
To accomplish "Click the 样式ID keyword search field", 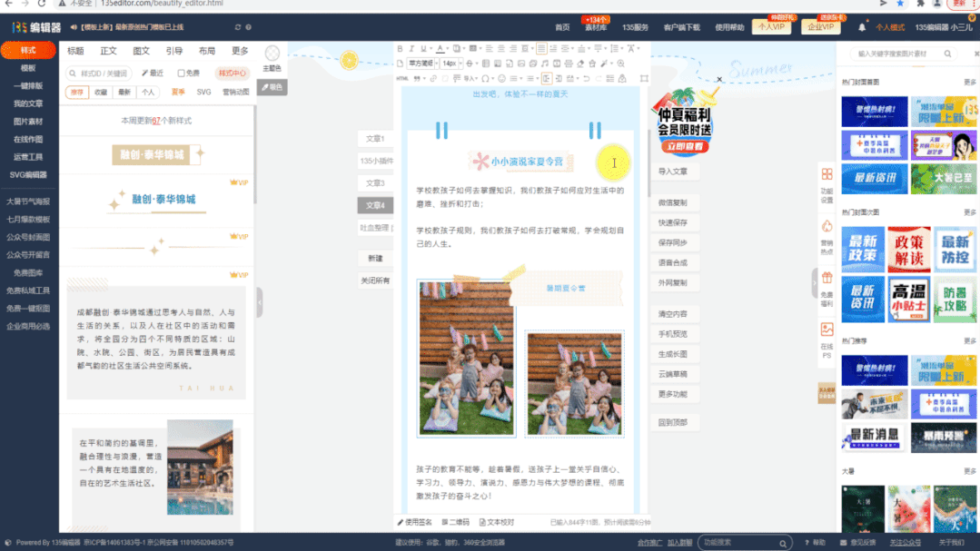I will click(104, 74).
